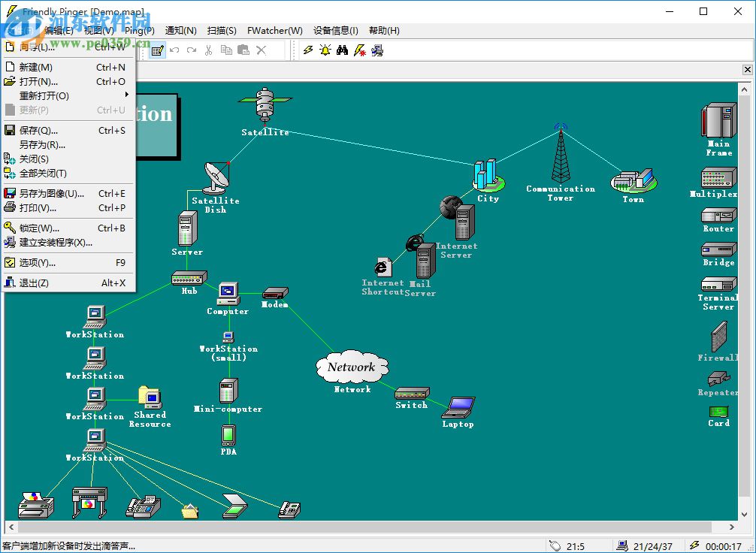Click the Hub device icon

[x=189, y=278]
